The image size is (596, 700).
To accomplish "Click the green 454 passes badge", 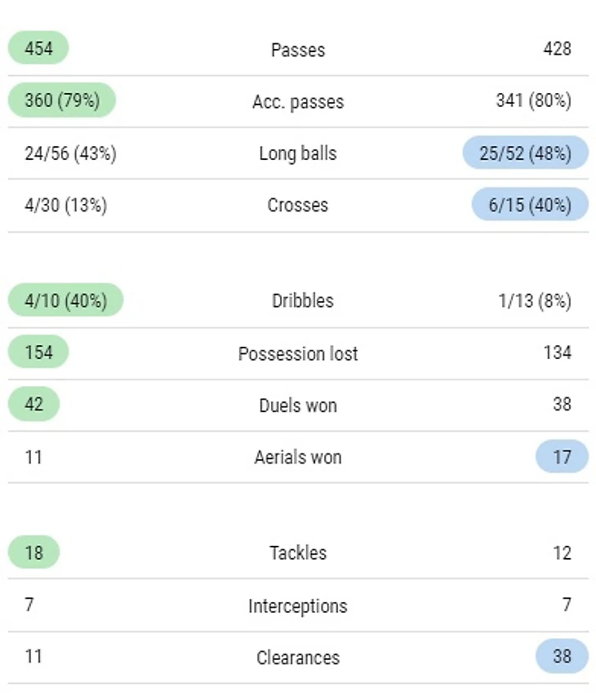I will coord(38,49).
